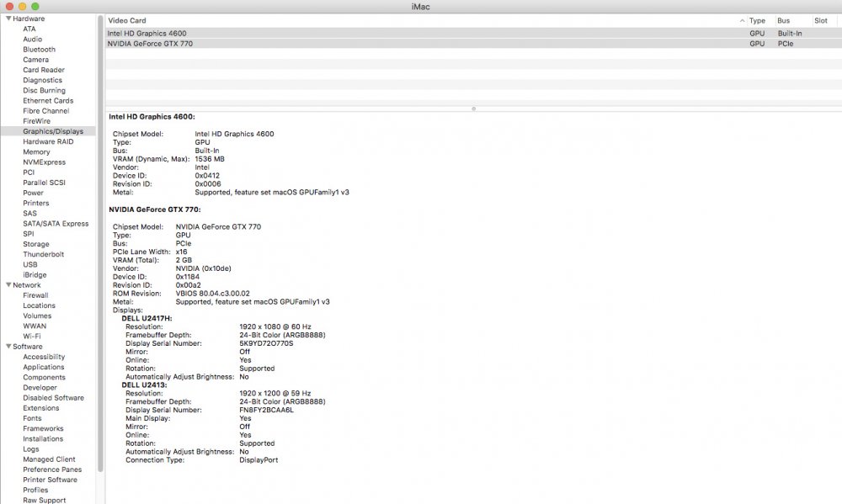Sort by Video Card column header

127,20
